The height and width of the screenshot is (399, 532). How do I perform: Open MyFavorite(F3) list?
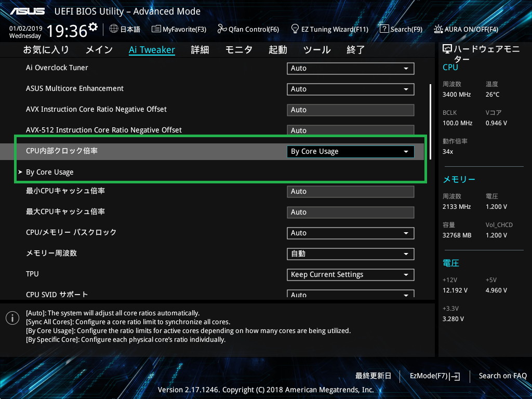tap(179, 29)
